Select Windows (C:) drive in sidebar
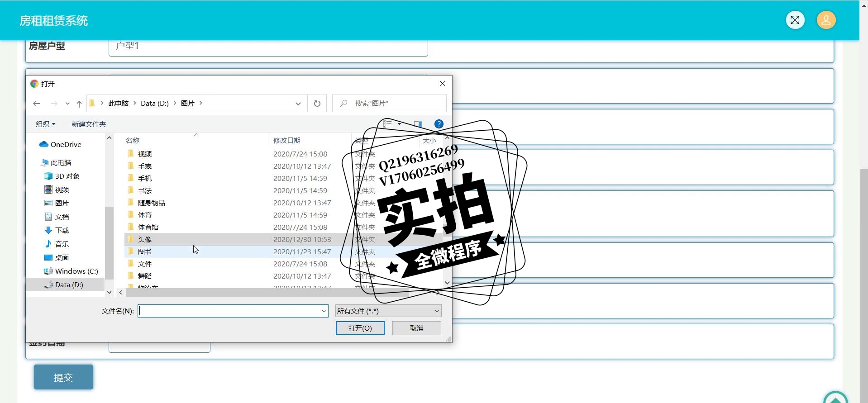868x403 pixels. (71, 271)
